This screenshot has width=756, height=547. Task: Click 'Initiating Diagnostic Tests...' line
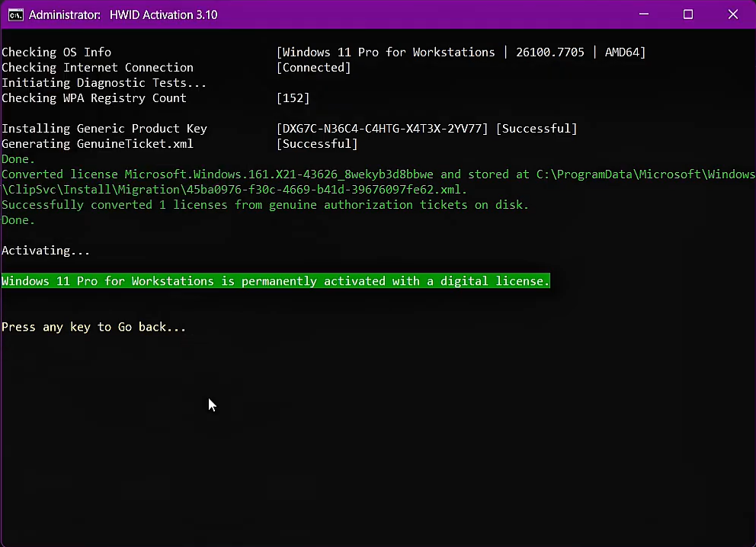[104, 83]
